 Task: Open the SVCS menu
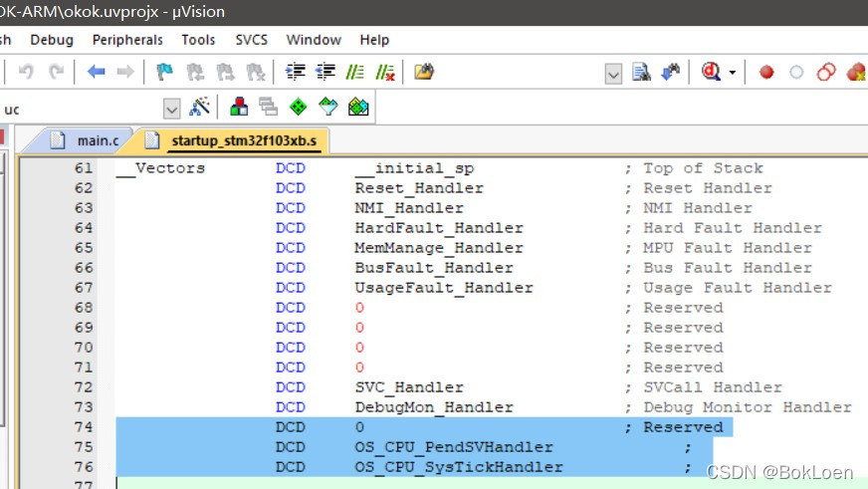(x=251, y=40)
